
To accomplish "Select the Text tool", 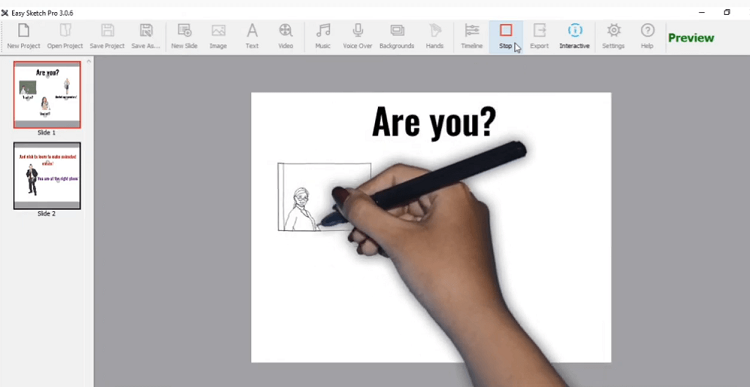I will click(x=252, y=36).
